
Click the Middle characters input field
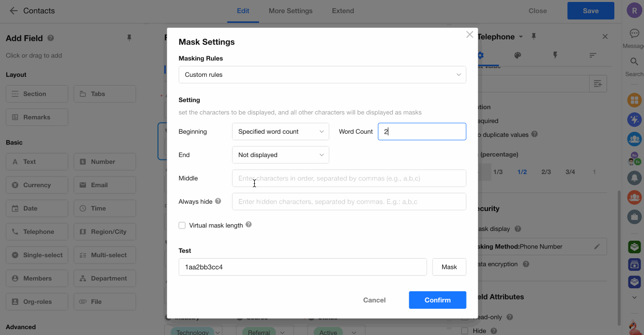(349, 178)
